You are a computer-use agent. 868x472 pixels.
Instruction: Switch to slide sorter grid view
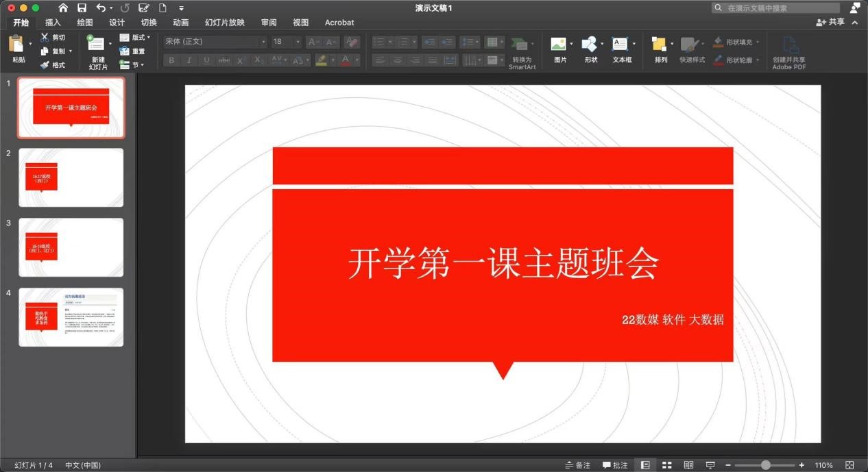coord(666,465)
